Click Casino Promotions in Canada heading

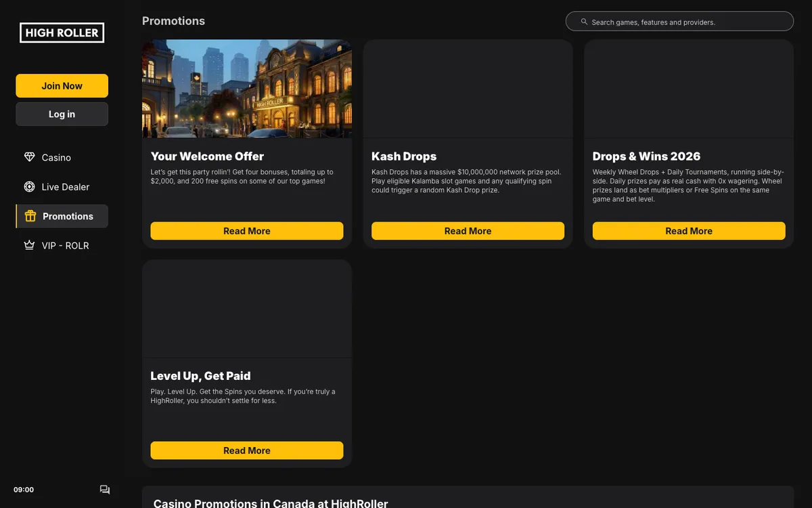(x=271, y=504)
